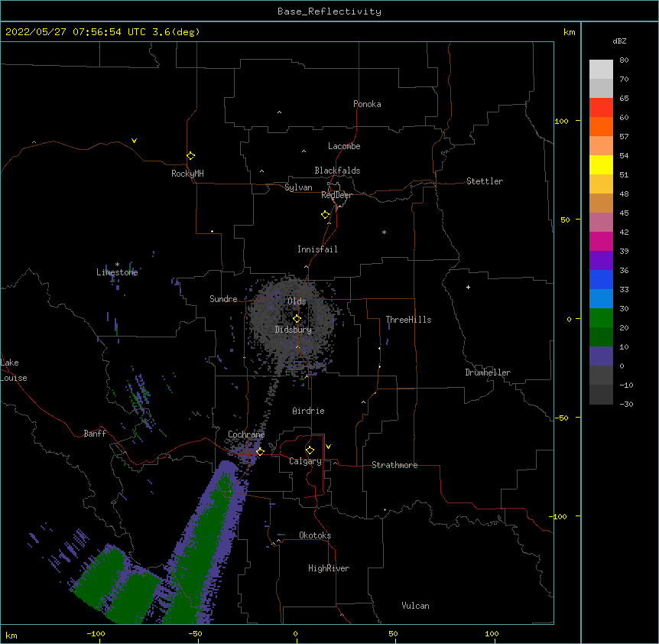Click the Lake Louise label
Viewport: 659px width, 644px height.
pos(14,370)
